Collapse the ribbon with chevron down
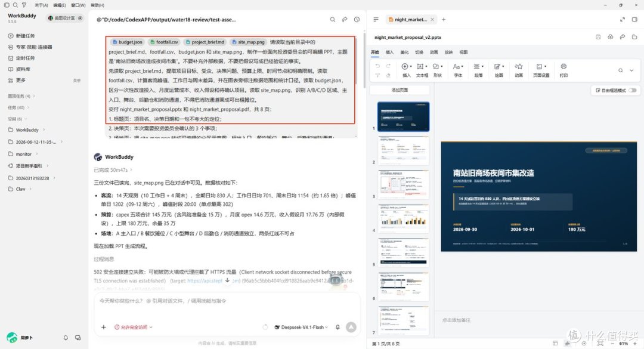Viewport: 644px width, 349px height. tap(631, 70)
